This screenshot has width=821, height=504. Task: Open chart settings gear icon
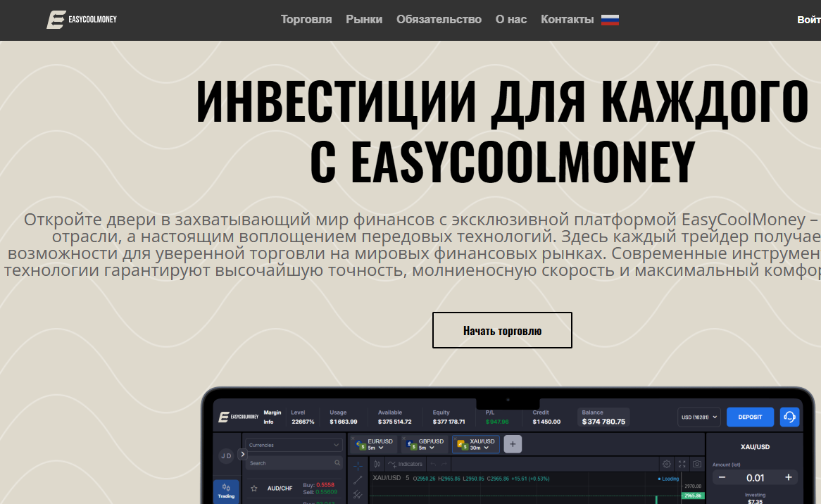pos(666,464)
